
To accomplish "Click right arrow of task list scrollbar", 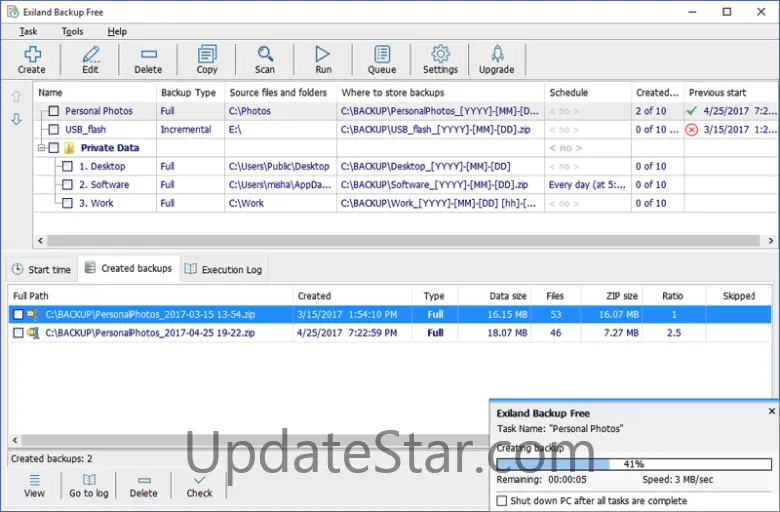I will click(x=771, y=241).
